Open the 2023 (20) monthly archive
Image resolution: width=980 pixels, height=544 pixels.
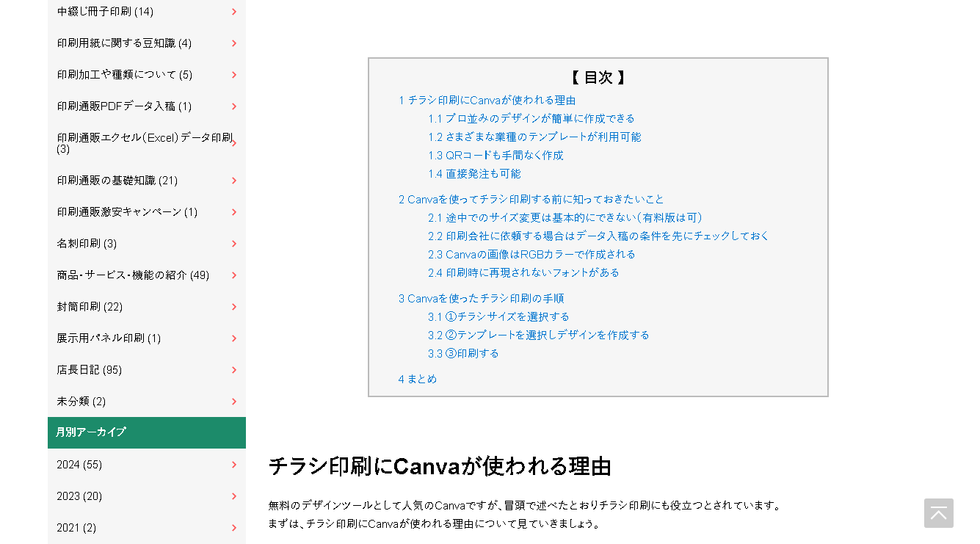[x=147, y=496]
